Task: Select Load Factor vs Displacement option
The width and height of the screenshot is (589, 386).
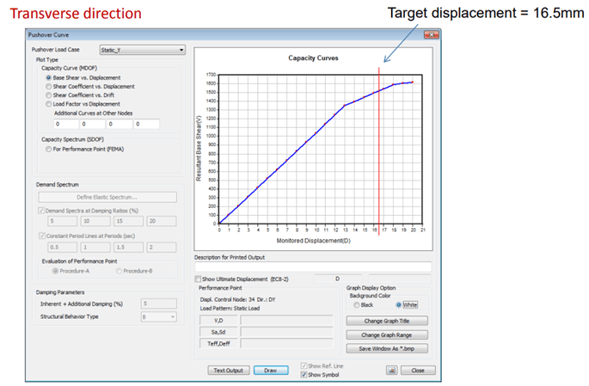Action: pos(48,104)
